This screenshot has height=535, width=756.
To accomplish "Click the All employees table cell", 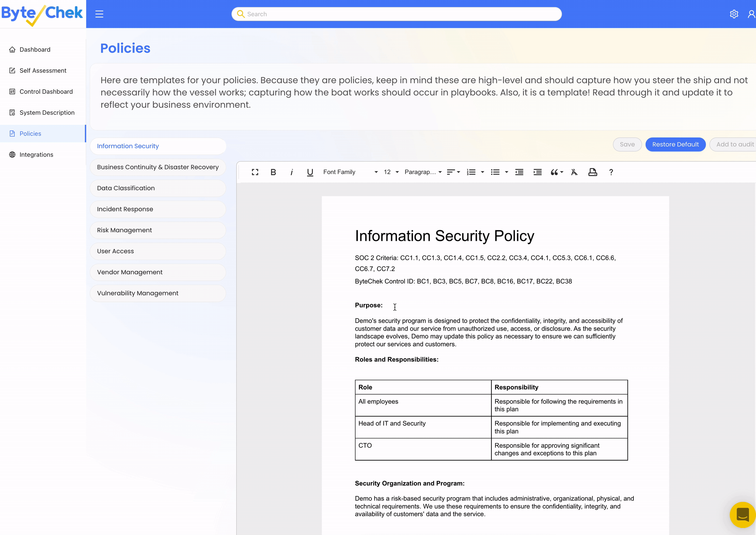I will 423,406.
